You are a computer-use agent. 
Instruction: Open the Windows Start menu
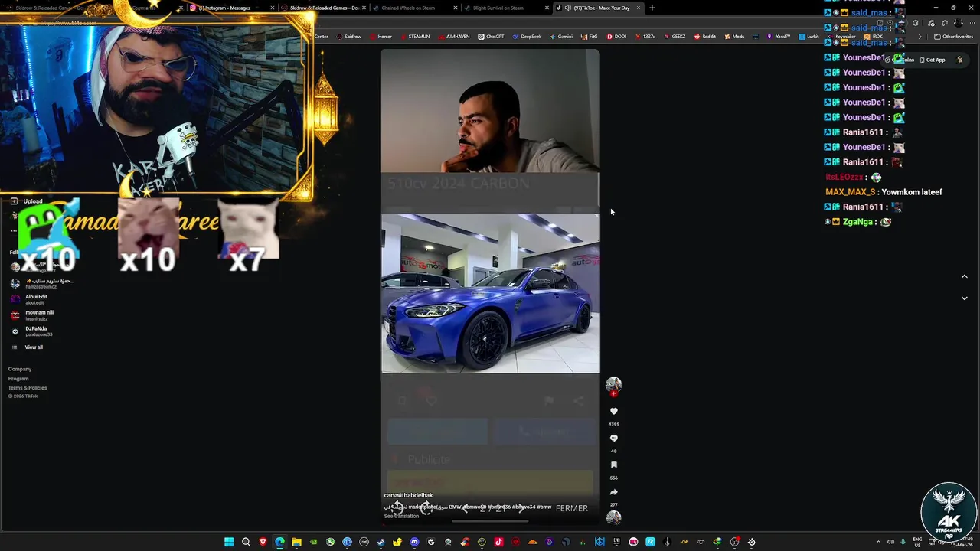point(229,542)
